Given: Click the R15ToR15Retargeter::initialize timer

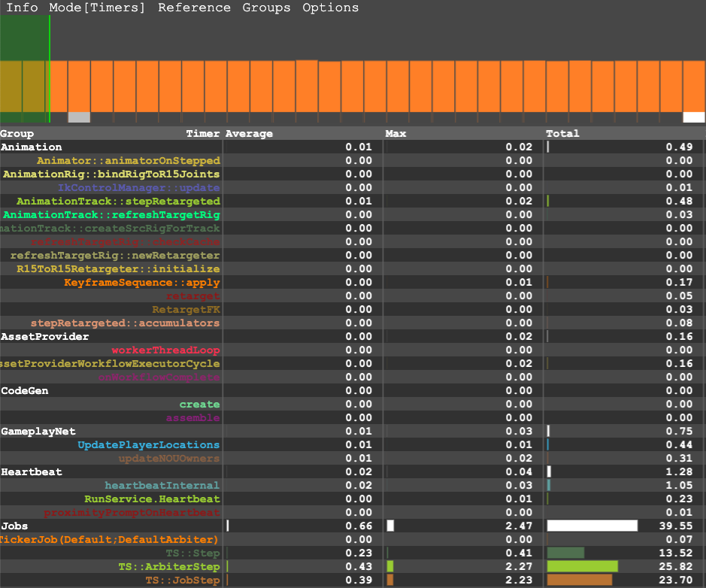Looking at the screenshot, I should pyautogui.click(x=118, y=268).
